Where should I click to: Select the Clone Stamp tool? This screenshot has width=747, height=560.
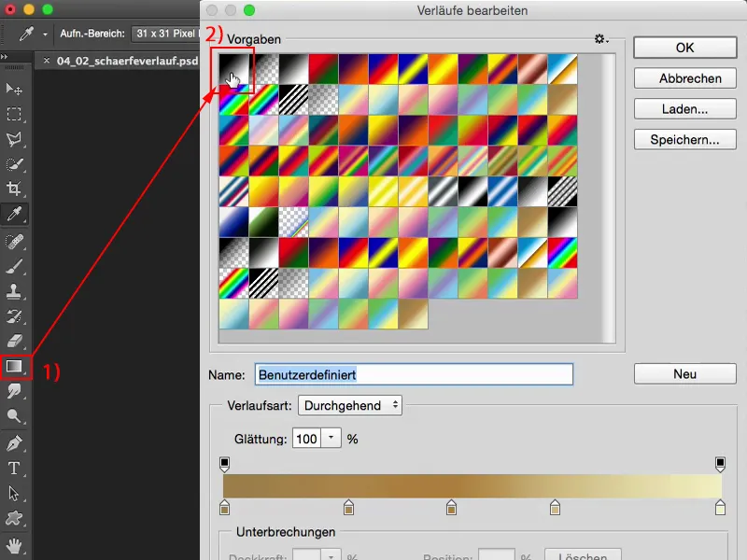pyautogui.click(x=14, y=291)
